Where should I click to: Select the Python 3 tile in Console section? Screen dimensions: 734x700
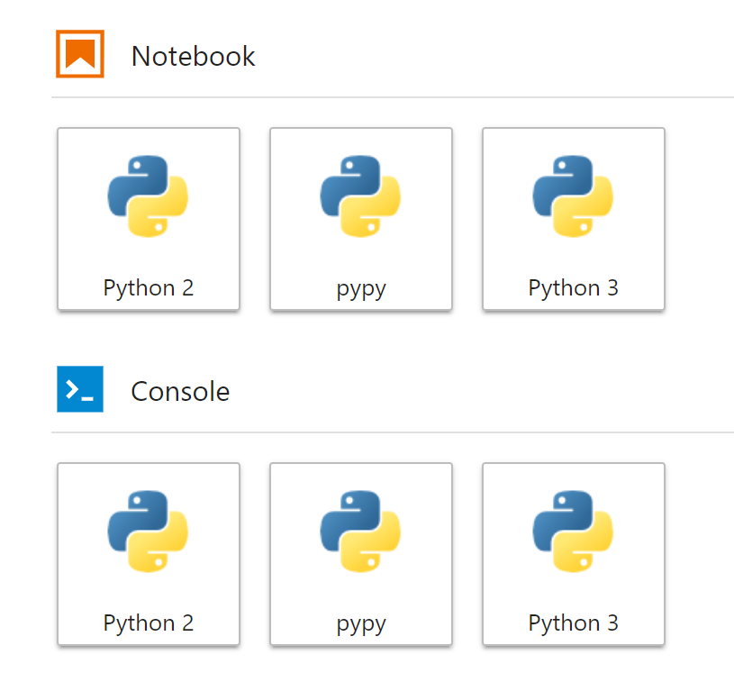573,554
